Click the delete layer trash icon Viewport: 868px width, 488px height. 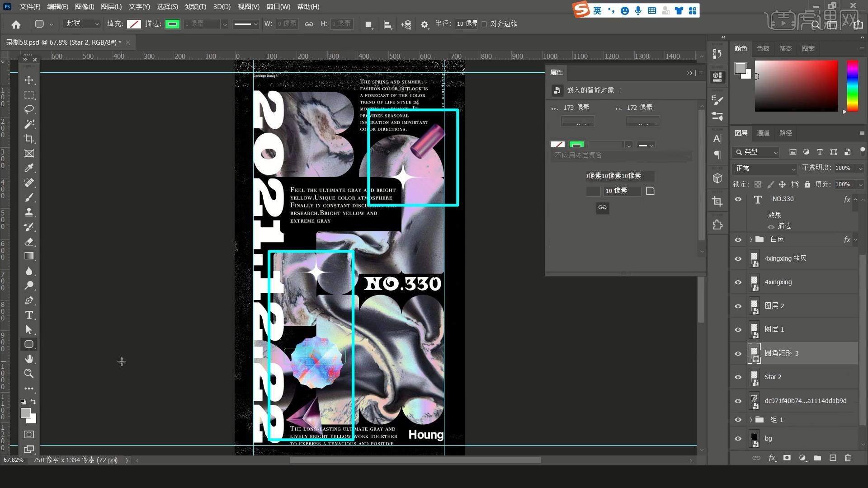pyautogui.click(x=848, y=458)
